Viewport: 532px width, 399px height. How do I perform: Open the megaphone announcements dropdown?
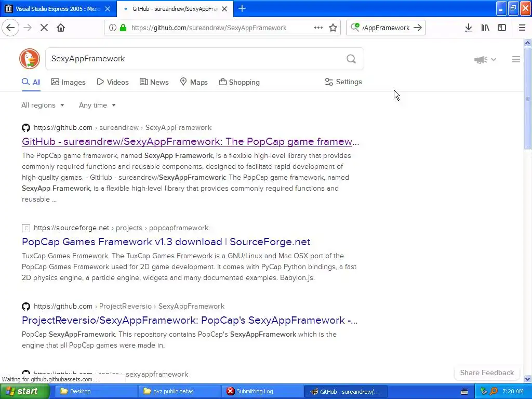pyautogui.click(x=485, y=60)
